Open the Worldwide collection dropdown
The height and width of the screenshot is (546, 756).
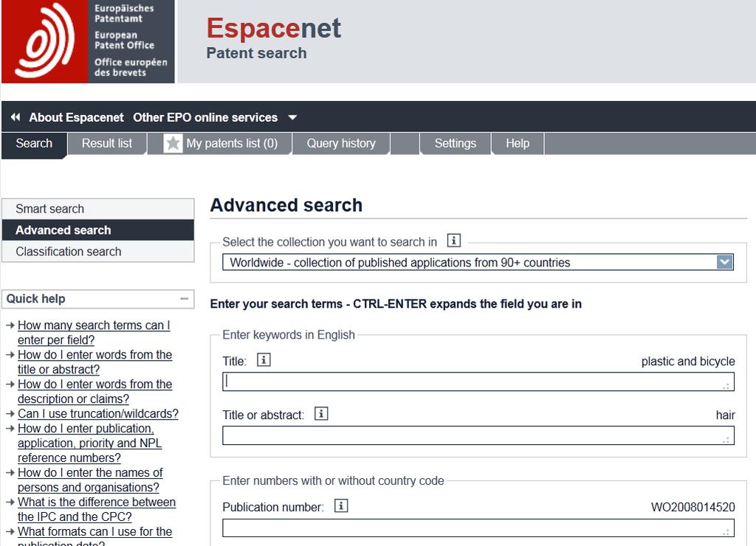coord(478,263)
